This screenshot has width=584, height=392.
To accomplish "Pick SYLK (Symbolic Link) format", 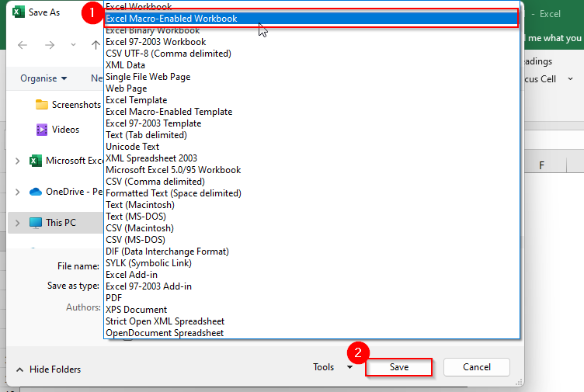I will [311, 263].
